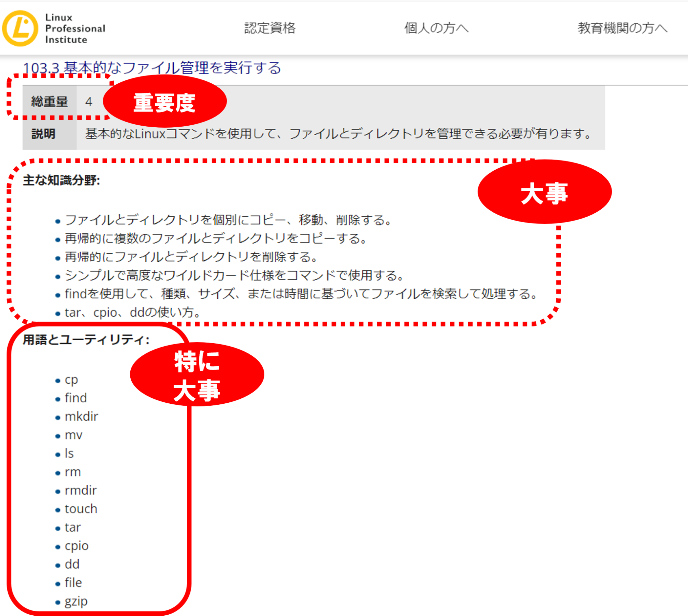Click the 重要度 red annotation bubble
Screen dimensions: 688x616
coord(165,101)
